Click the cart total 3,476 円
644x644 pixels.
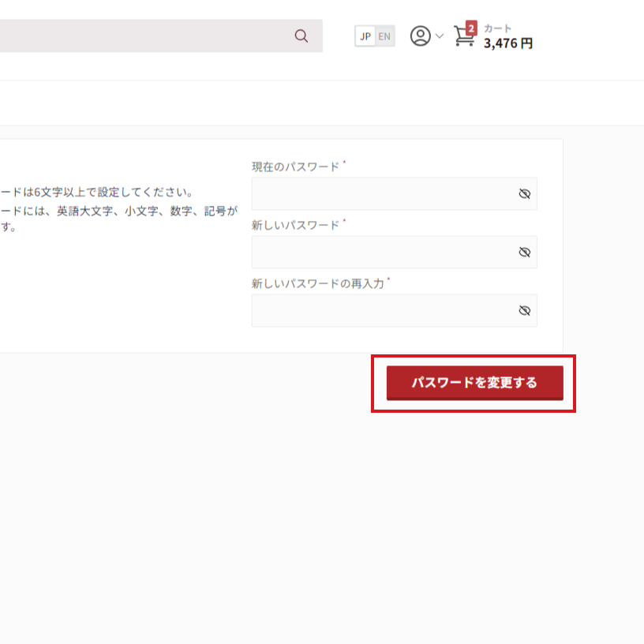point(508,43)
